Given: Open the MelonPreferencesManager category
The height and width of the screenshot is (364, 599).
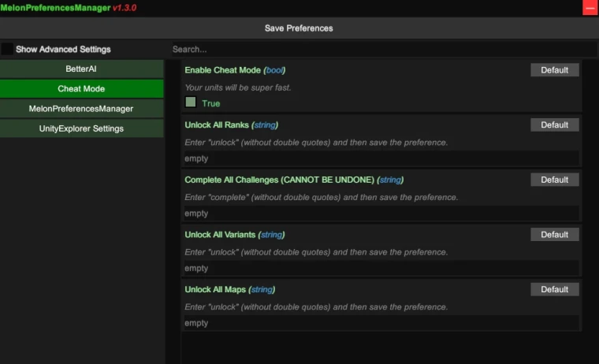Looking at the screenshot, I should tap(81, 109).
